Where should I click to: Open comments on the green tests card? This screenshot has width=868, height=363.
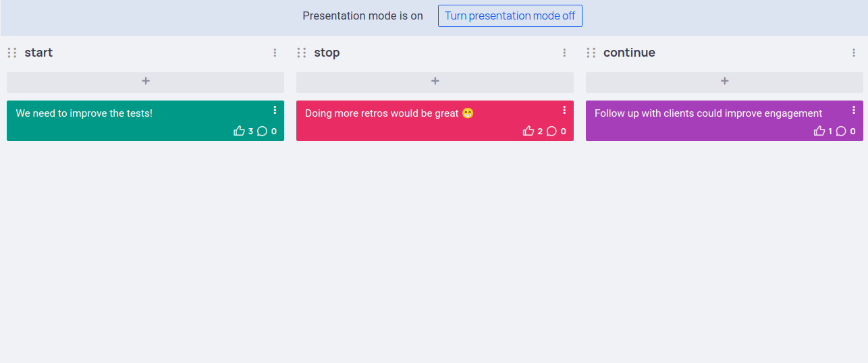pos(263,131)
